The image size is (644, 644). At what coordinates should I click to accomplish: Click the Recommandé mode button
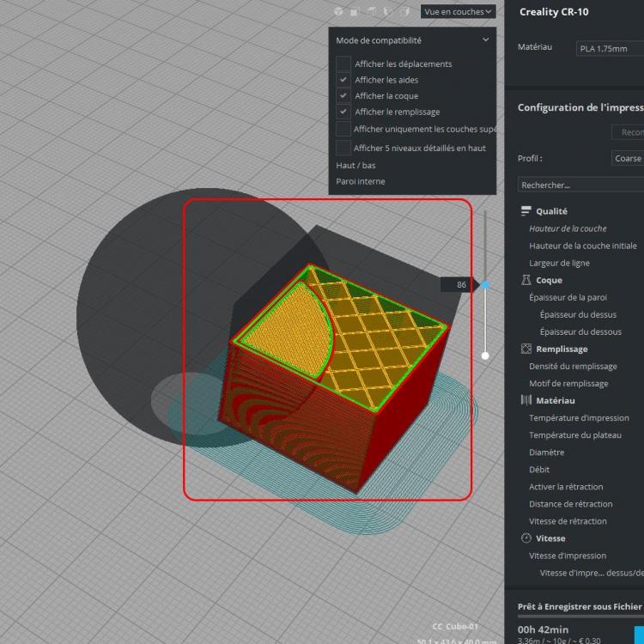(x=628, y=132)
